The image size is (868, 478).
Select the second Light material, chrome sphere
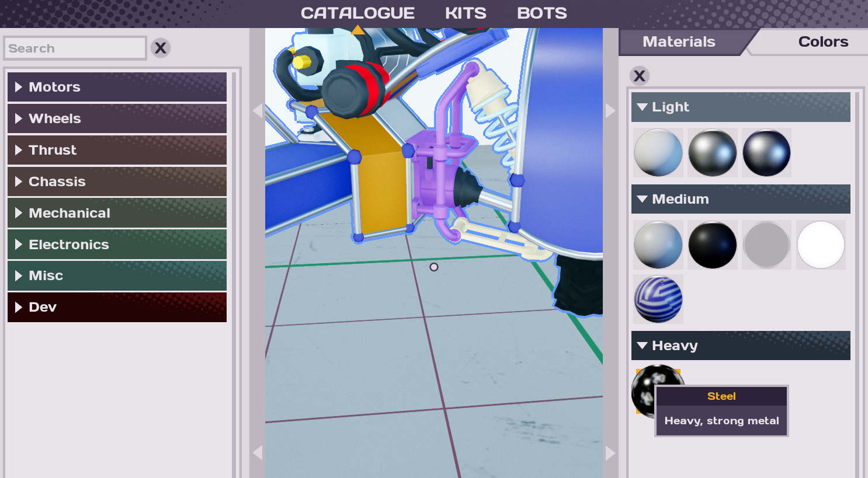tap(713, 153)
